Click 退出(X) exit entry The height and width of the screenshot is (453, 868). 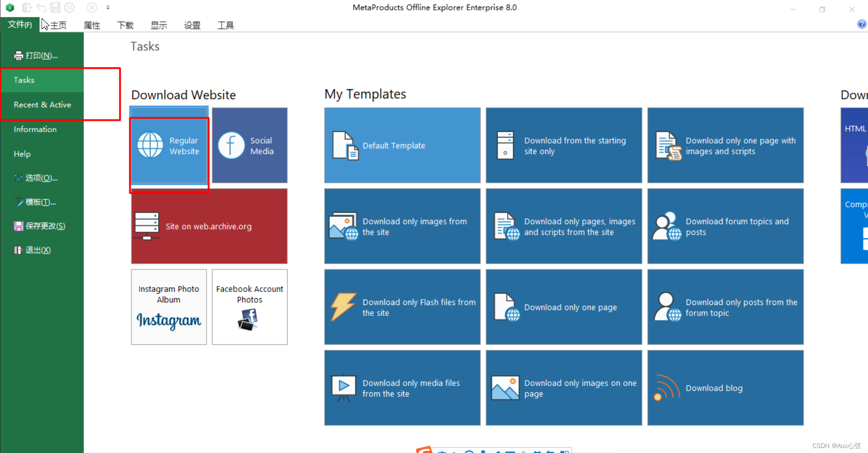[x=42, y=250]
